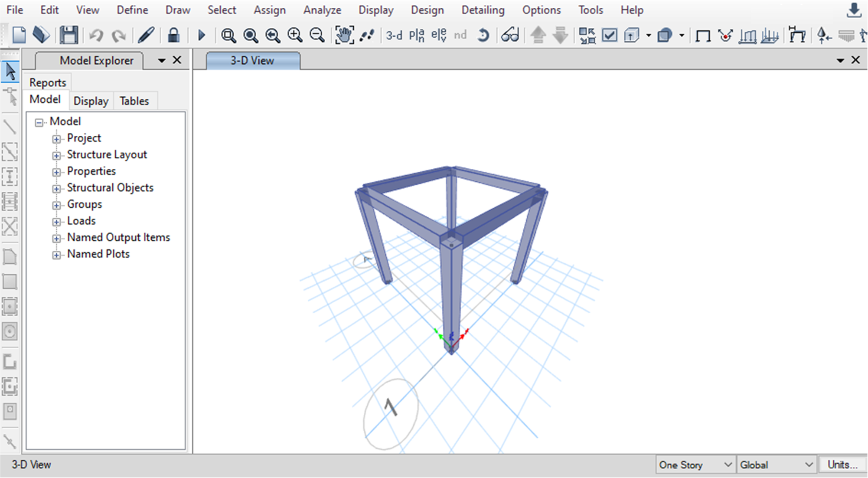Switch to Plan view with pln icon

[417, 35]
